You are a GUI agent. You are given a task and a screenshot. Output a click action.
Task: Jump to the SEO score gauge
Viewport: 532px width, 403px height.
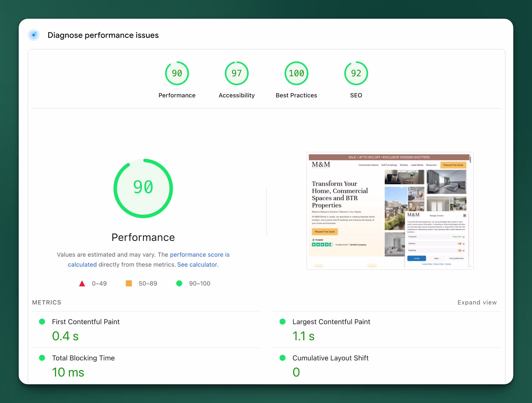(356, 73)
